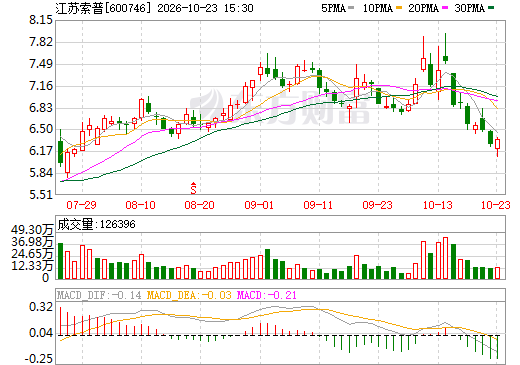The width and height of the screenshot is (520, 365).
Task: Click the tall green volume bar near 09-01
Action: tap(267, 264)
